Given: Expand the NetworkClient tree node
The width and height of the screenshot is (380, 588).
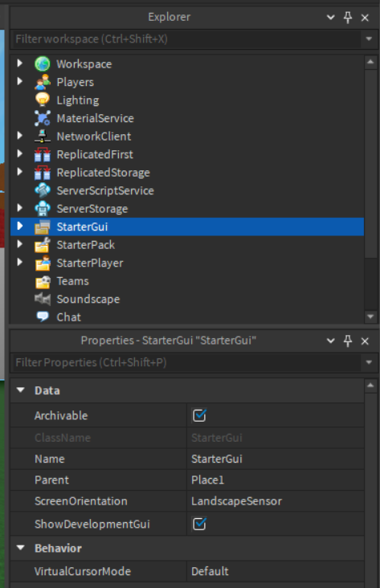Looking at the screenshot, I should tap(20, 136).
